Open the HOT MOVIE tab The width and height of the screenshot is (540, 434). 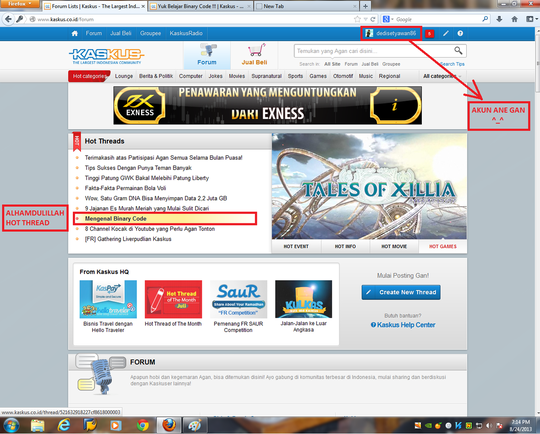click(394, 247)
